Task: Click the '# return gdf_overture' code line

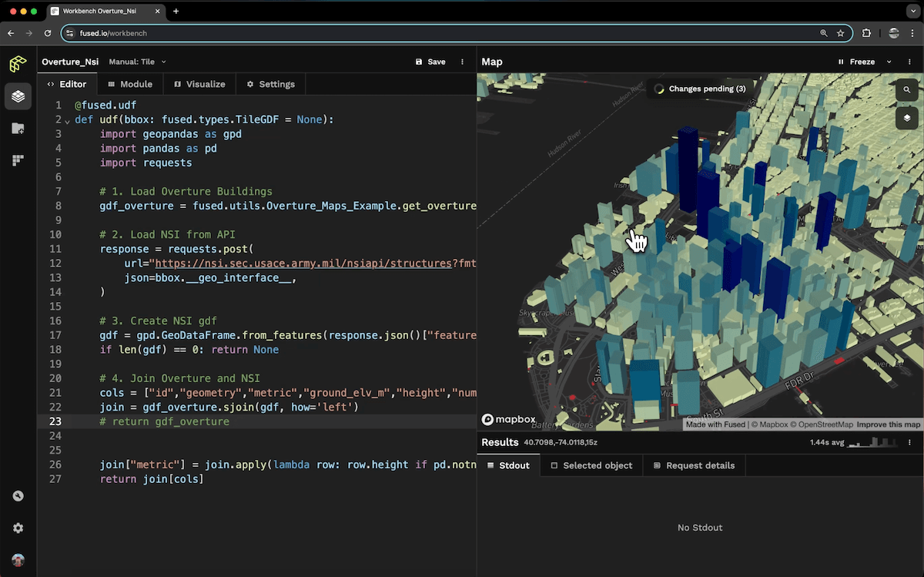Action: click(x=164, y=422)
